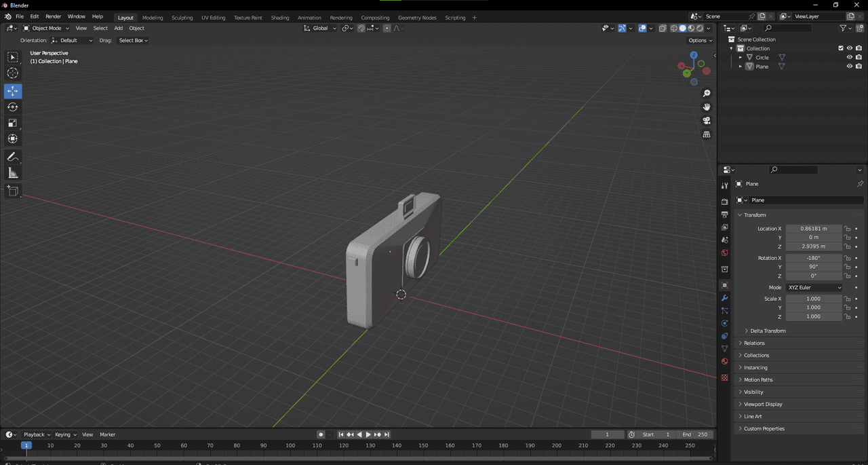Image resolution: width=868 pixels, height=465 pixels.
Task: Expand the Delta Transform panel
Action: [768, 331]
